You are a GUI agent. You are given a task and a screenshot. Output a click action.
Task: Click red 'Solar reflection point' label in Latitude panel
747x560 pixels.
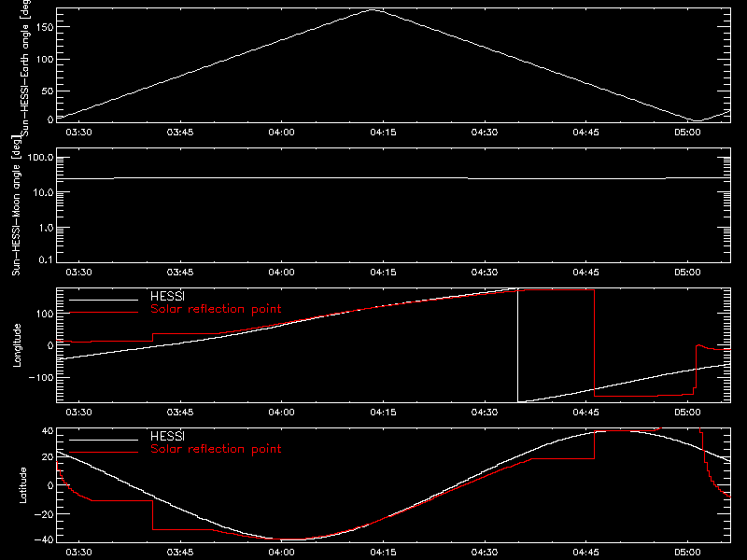coord(216,449)
